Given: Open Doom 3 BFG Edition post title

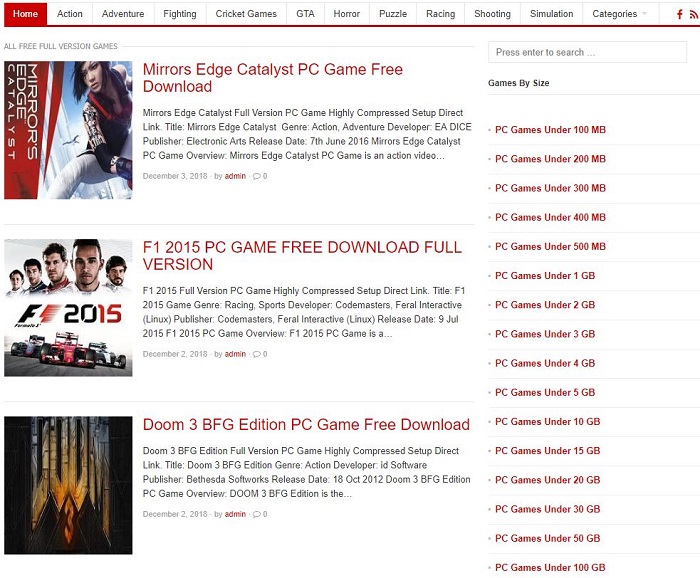Looking at the screenshot, I should pos(306,425).
